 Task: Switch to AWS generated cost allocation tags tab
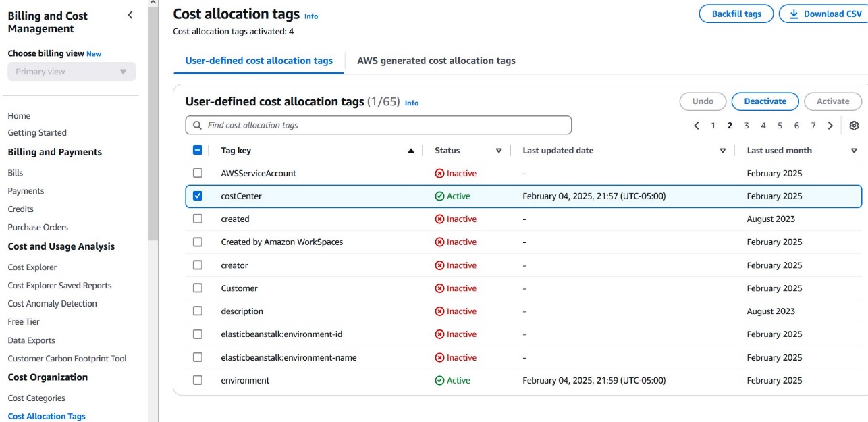(x=436, y=61)
